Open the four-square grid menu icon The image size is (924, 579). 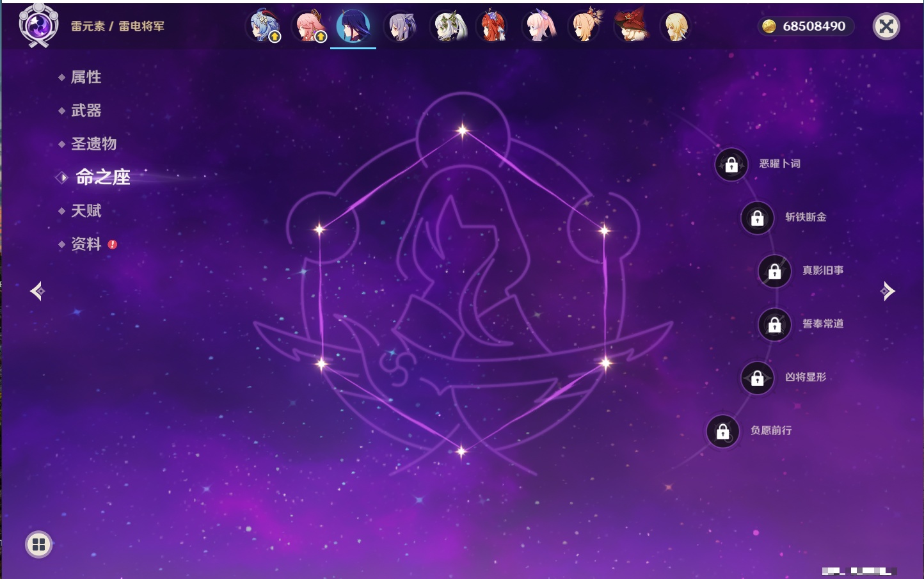[x=38, y=544]
